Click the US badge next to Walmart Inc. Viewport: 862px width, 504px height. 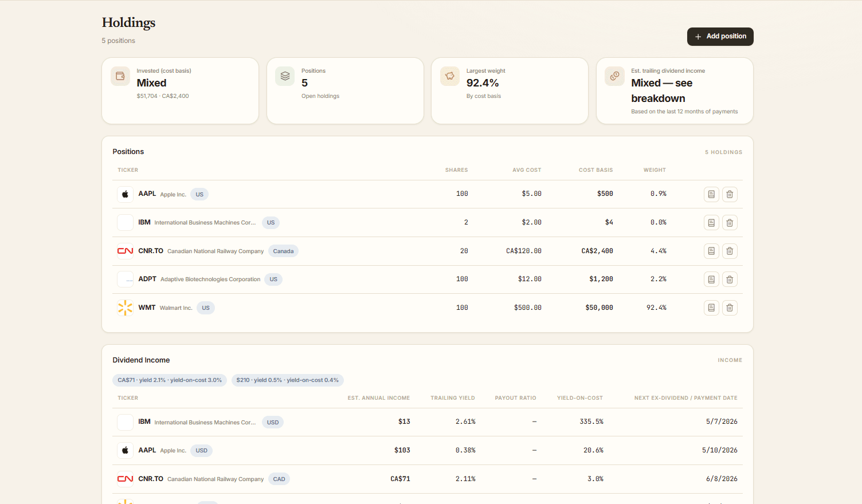(206, 308)
